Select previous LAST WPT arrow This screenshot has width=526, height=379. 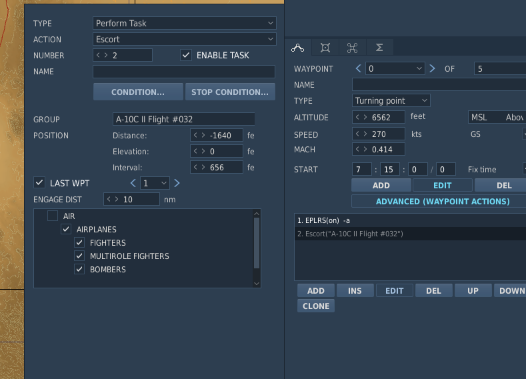[x=133, y=183]
